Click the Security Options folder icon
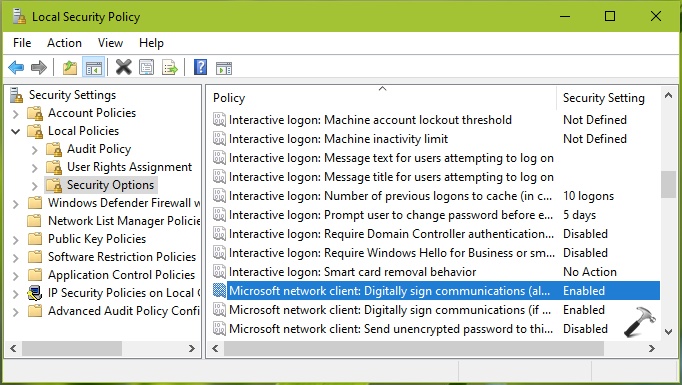Screen dimensions: 682x385 [x=54, y=185]
